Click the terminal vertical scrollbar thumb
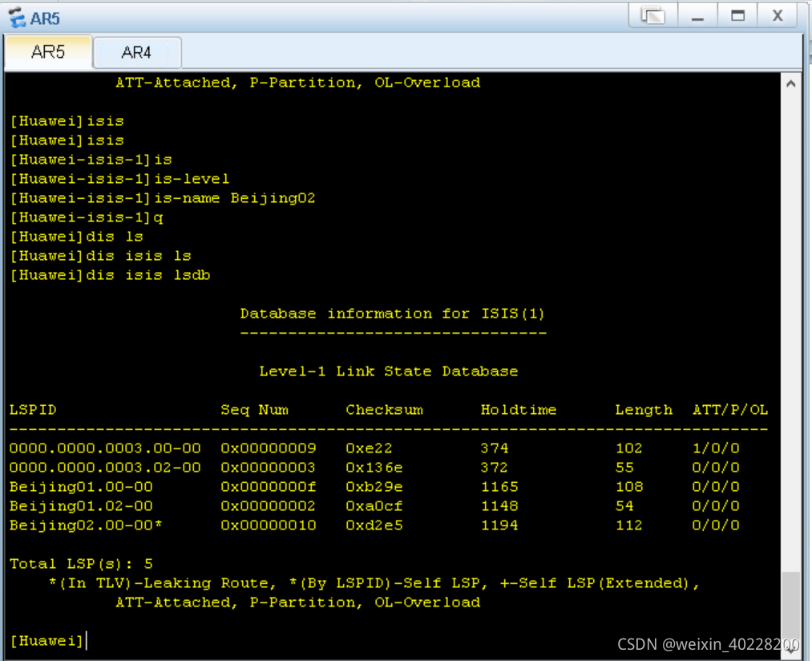This screenshot has height=661, width=812. click(x=791, y=606)
